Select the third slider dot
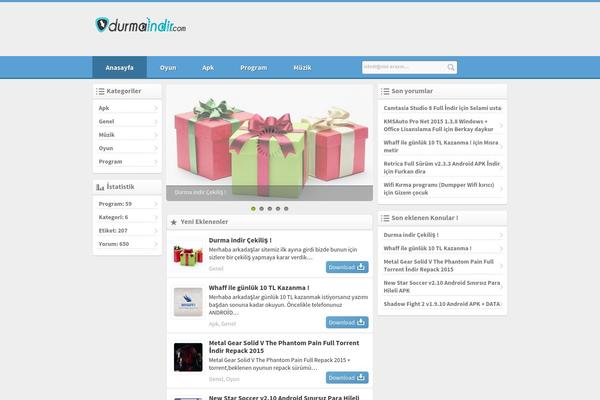This screenshot has width=600, height=400. (270, 209)
